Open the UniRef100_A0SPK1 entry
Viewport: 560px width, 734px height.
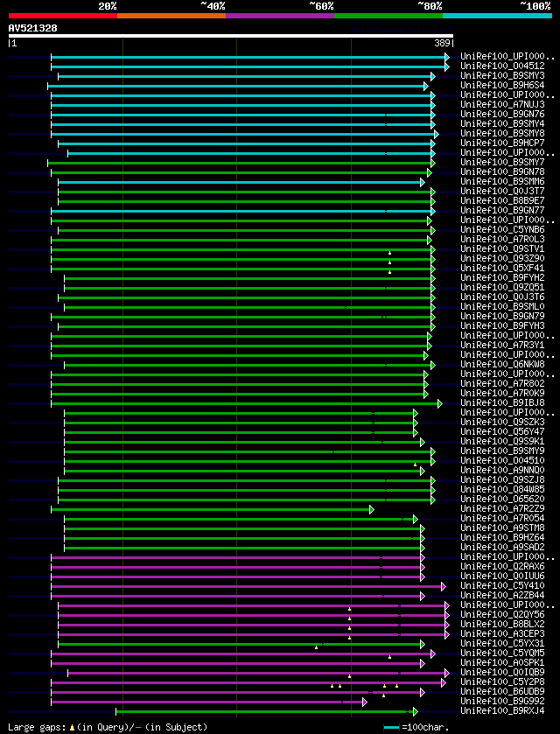(x=502, y=663)
